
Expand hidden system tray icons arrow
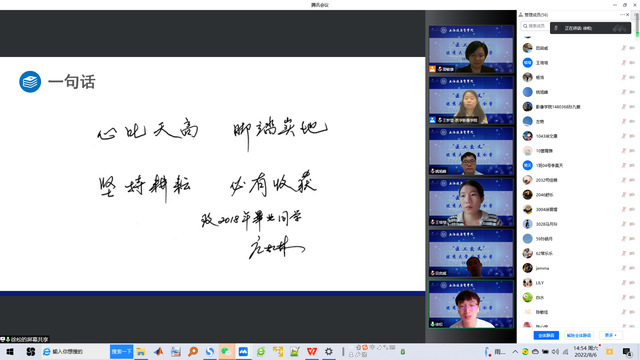(x=515, y=351)
